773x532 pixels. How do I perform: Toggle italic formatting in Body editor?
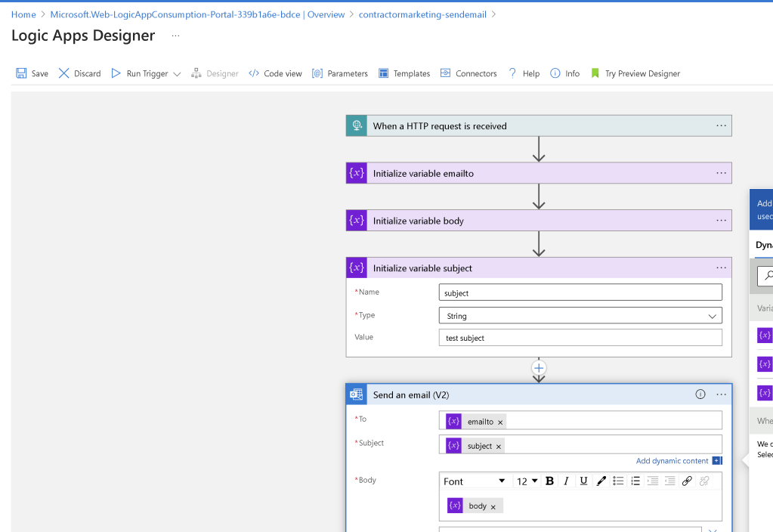click(566, 481)
